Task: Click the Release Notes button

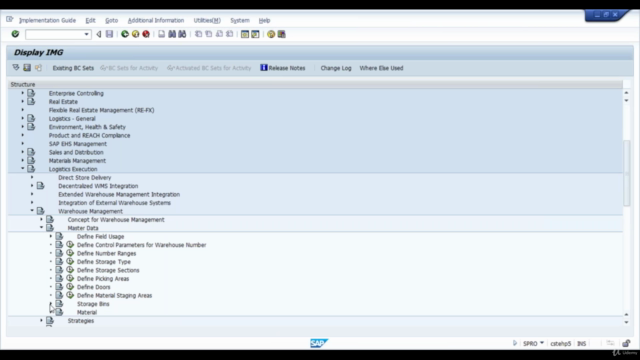Action: tap(283, 68)
